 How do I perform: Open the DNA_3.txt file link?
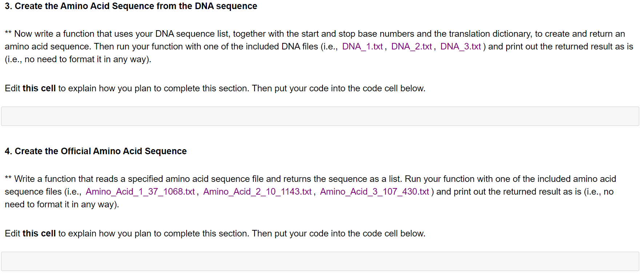coord(460,47)
